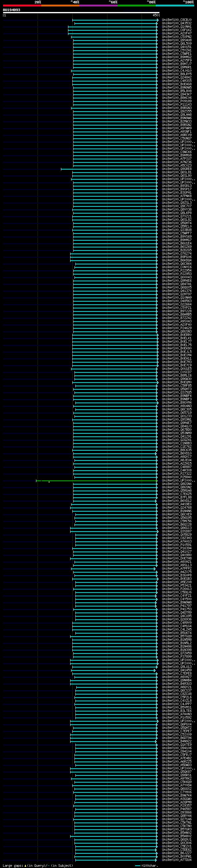Image resolution: width=197 pixels, height=868 pixels.
Task: Click hit label UniRef100_B7FL88
Action: 176,497
